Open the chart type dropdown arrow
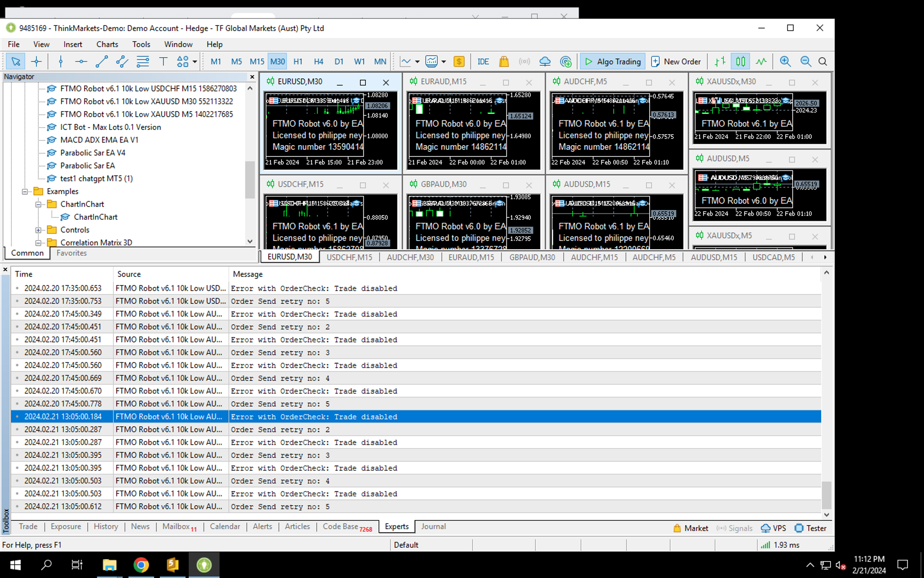 pos(417,62)
